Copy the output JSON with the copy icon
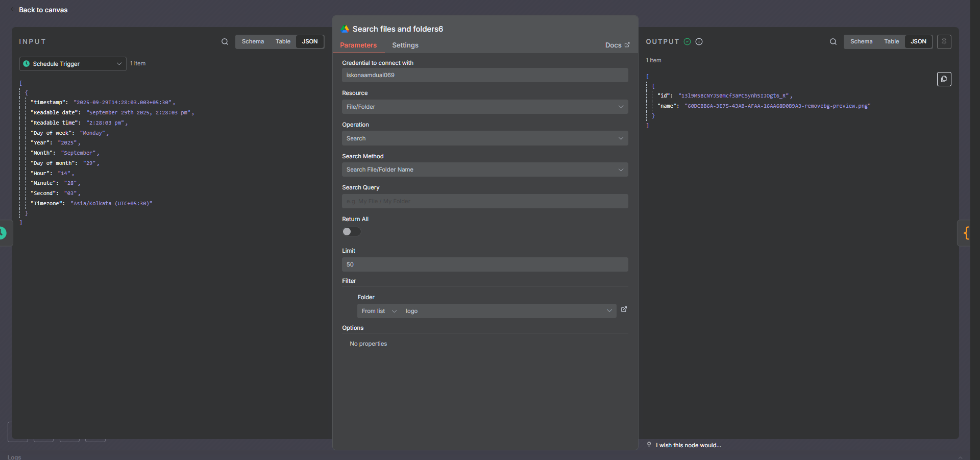This screenshot has width=980, height=460. click(x=944, y=79)
